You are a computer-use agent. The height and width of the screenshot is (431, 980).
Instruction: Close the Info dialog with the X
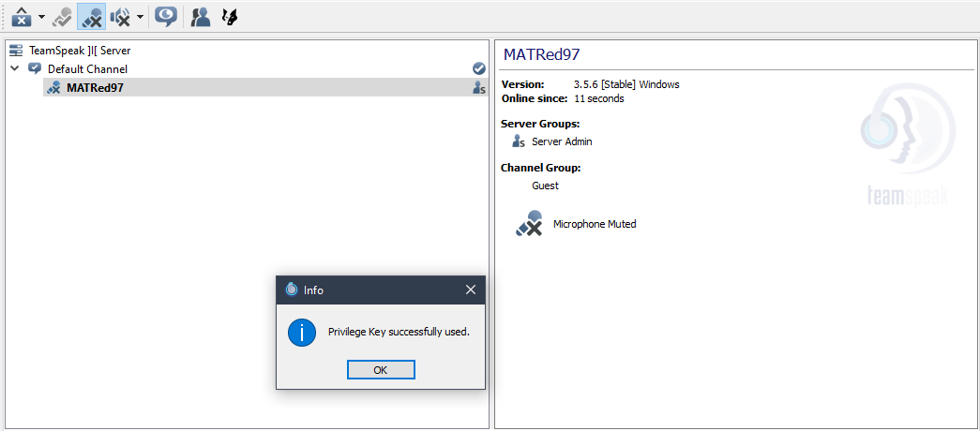[x=471, y=290]
